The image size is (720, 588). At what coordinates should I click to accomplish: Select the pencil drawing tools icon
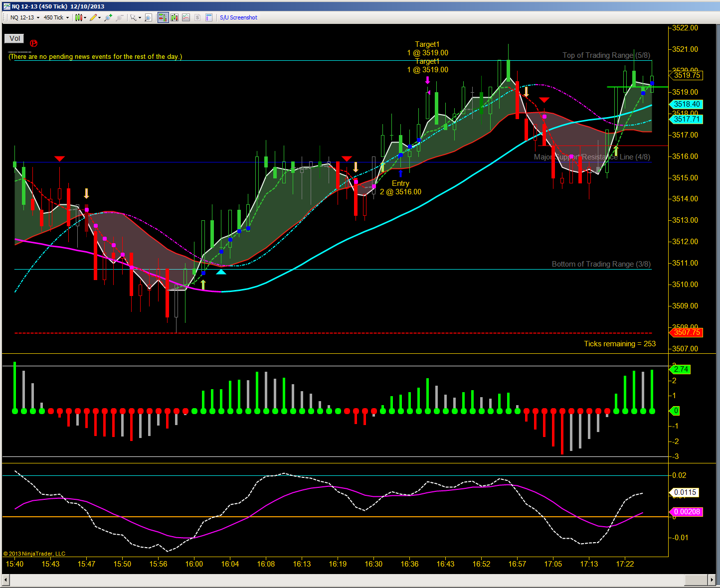coord(93,17)
